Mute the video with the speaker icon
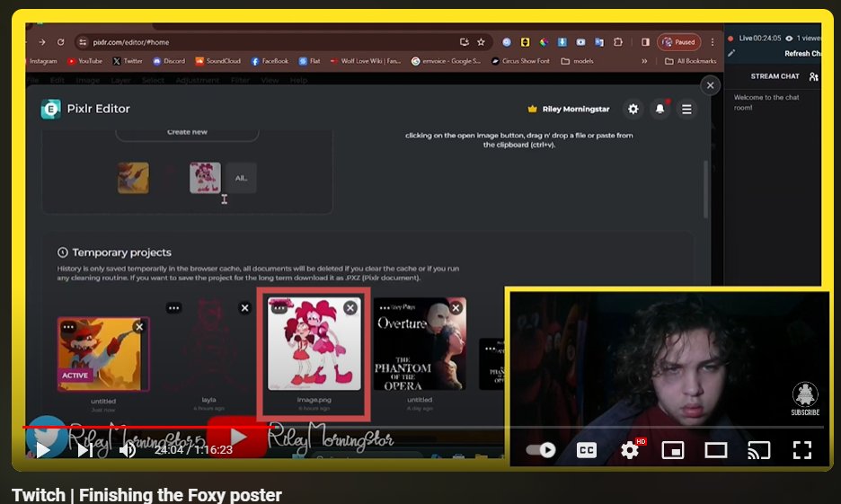841x504 pixels. click(127, 450)
